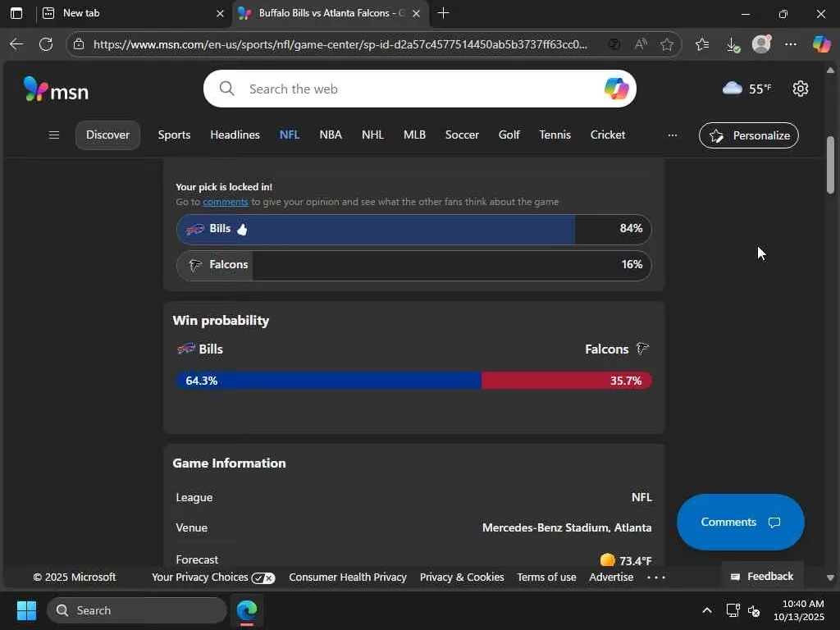This screenshot has height=630, width=840.
Task: Open the Golf nav item
Action: click(509, 135)
